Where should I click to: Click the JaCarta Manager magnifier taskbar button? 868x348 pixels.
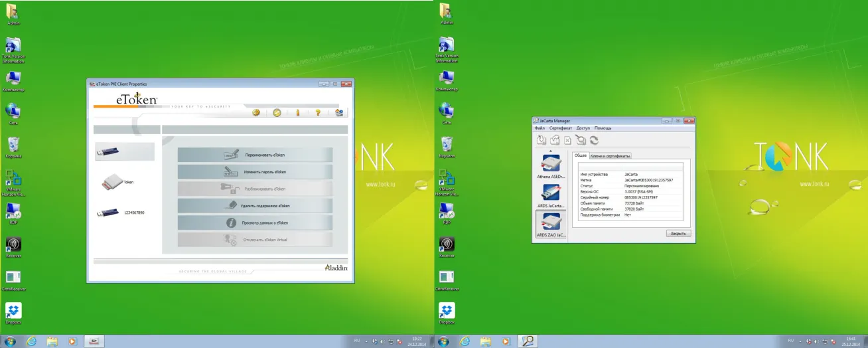point(528,341)
